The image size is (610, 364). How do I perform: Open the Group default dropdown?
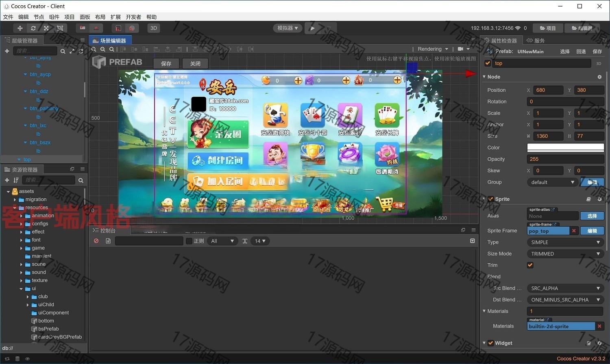click(552, 182)
